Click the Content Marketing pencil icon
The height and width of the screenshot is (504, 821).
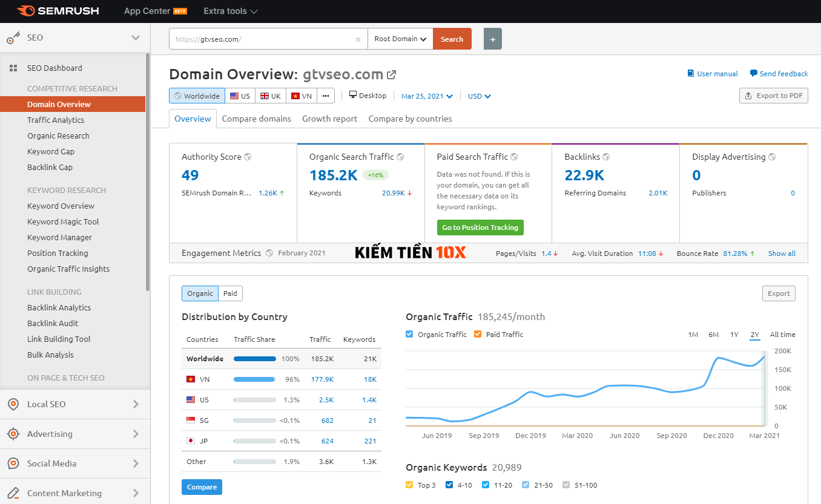[x=13, y=493]
